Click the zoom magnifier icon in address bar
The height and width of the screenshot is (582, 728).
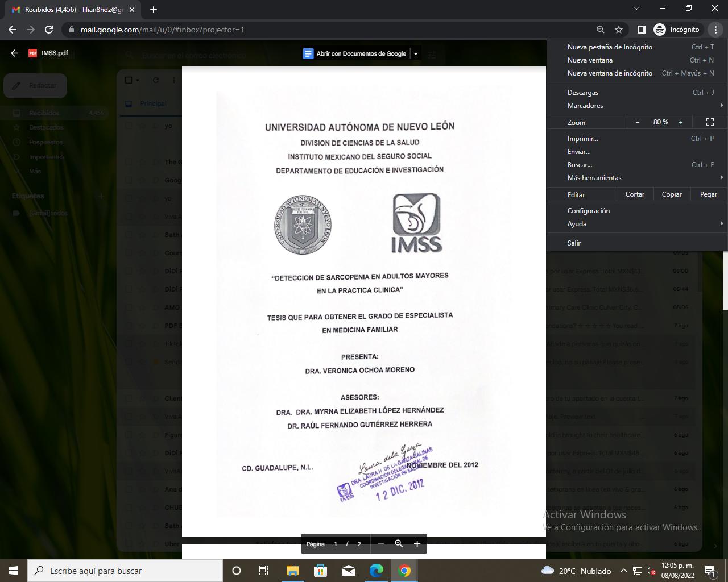(x=601, y=30)
